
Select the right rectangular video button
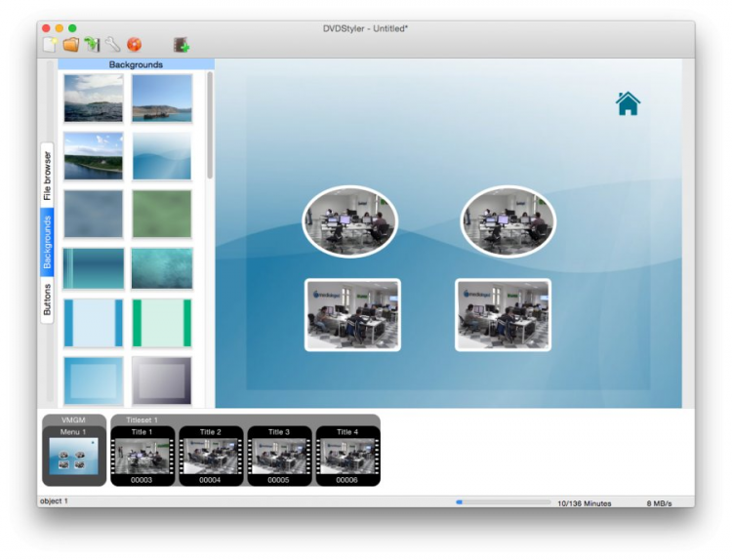point(503,315)
